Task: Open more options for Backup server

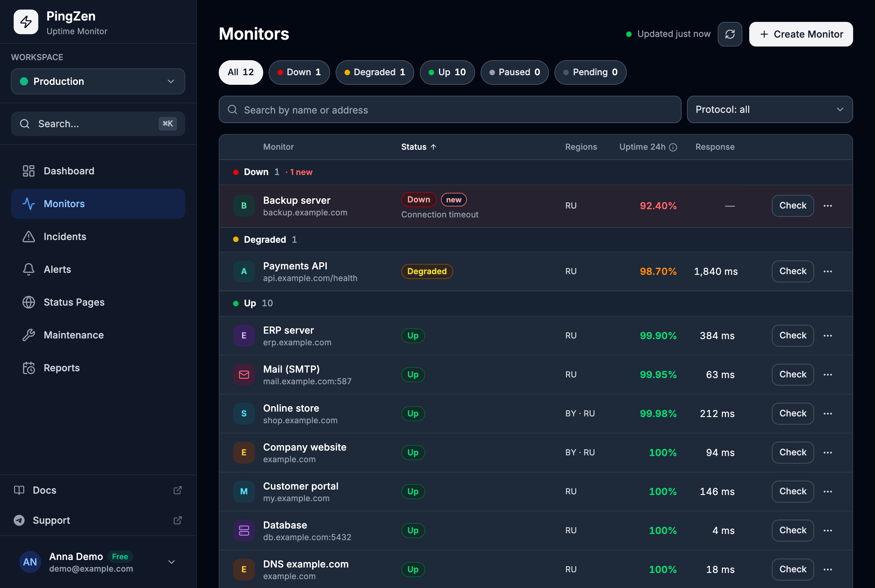Action: click(x=828, y=205)
